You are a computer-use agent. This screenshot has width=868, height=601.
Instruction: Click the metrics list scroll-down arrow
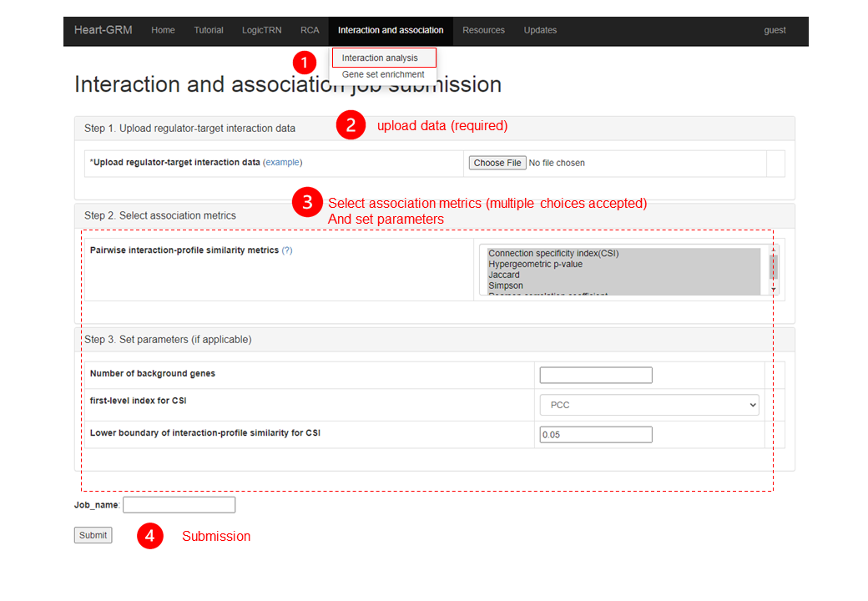click(774, 290)
